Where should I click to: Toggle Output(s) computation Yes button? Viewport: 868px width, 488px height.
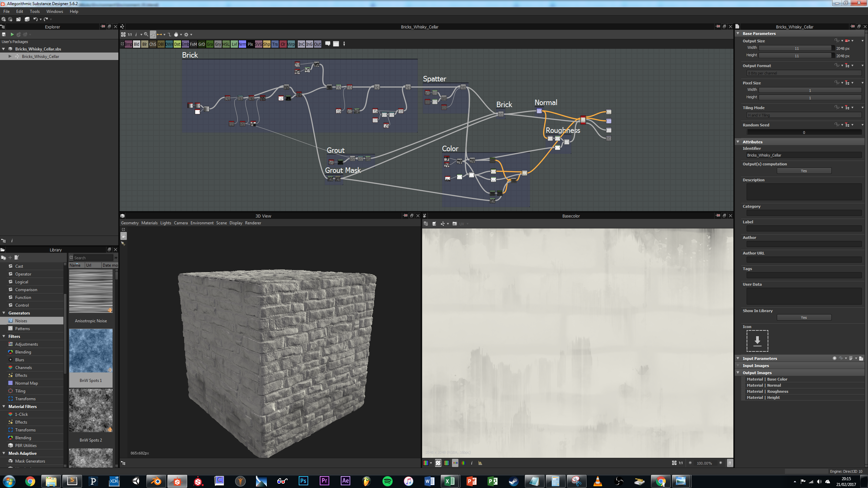pos(804,171)
